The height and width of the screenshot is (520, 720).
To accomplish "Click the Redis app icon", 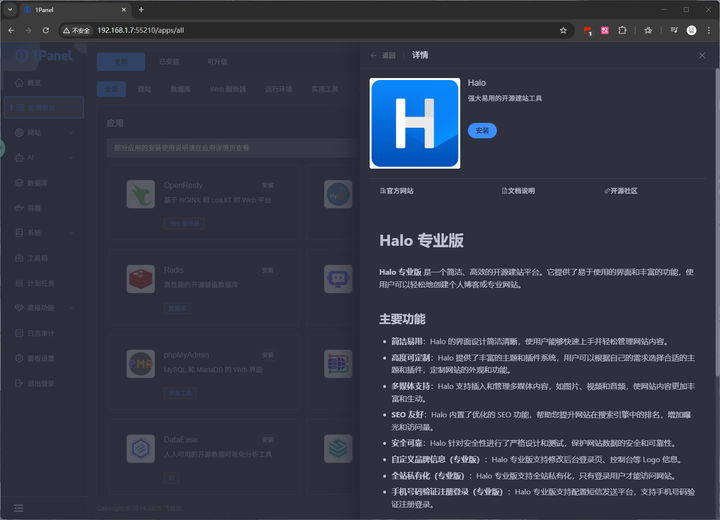I will pos(141,279).
